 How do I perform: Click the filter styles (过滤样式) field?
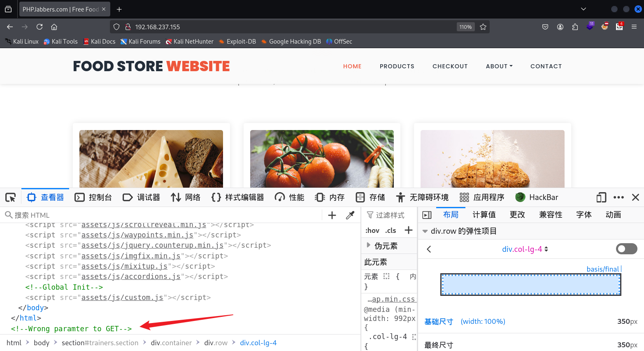(390, 215)
